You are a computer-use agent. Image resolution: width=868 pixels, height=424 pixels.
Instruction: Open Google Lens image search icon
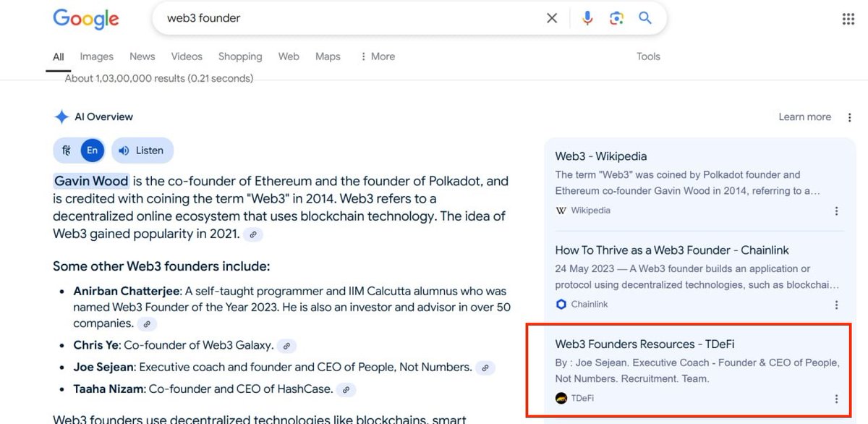pyautogui.click(x=616, y=18)
